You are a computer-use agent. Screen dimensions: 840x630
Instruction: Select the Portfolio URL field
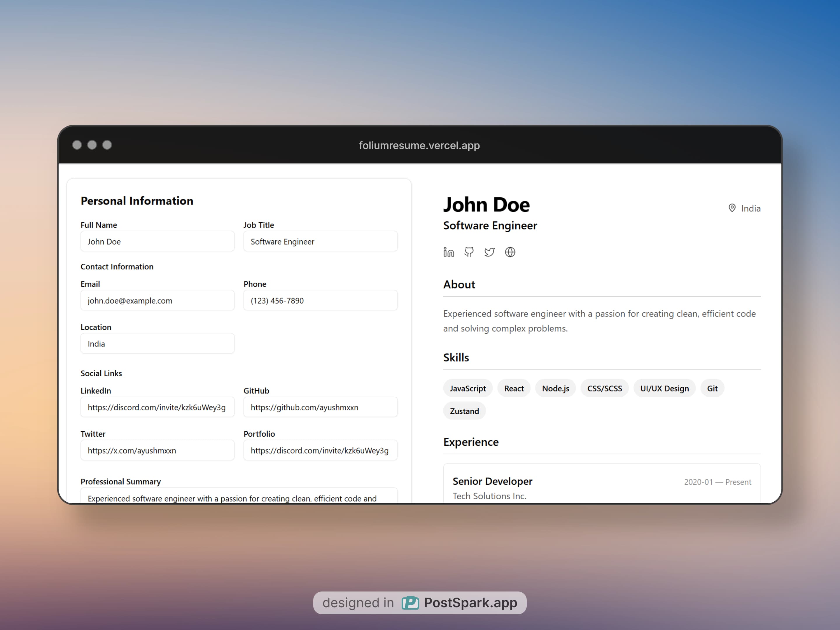point(320,450)
